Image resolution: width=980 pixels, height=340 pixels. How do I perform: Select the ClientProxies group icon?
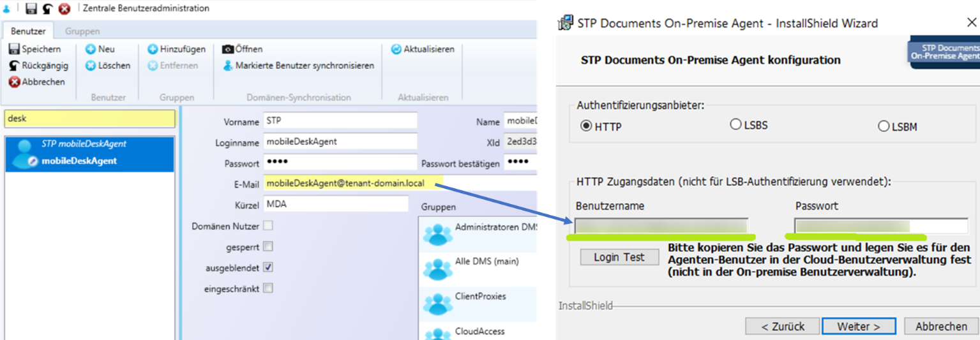[437, 304]
